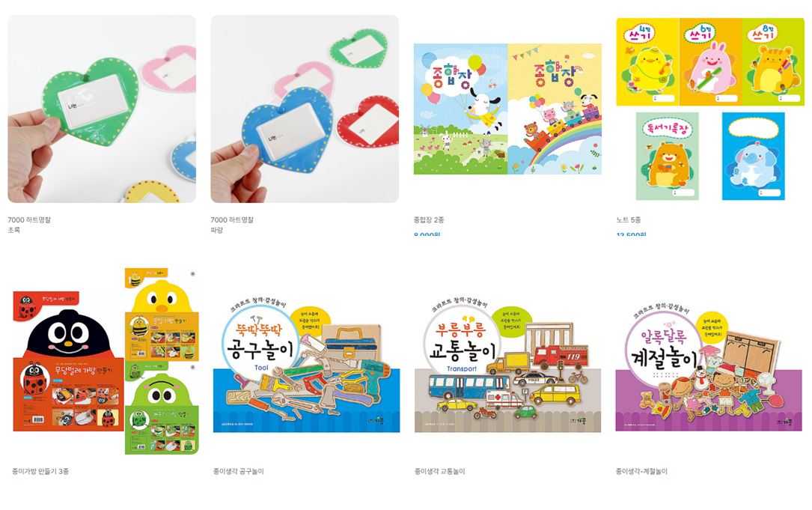
Task: Click the 독서기록장 bear notebook cover
Action: pos(667,156)
